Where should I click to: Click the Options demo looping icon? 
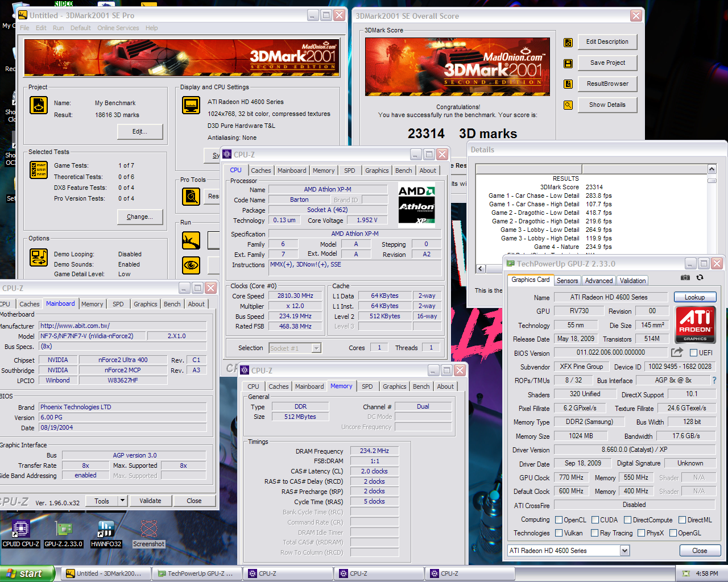tap(39, 257)
